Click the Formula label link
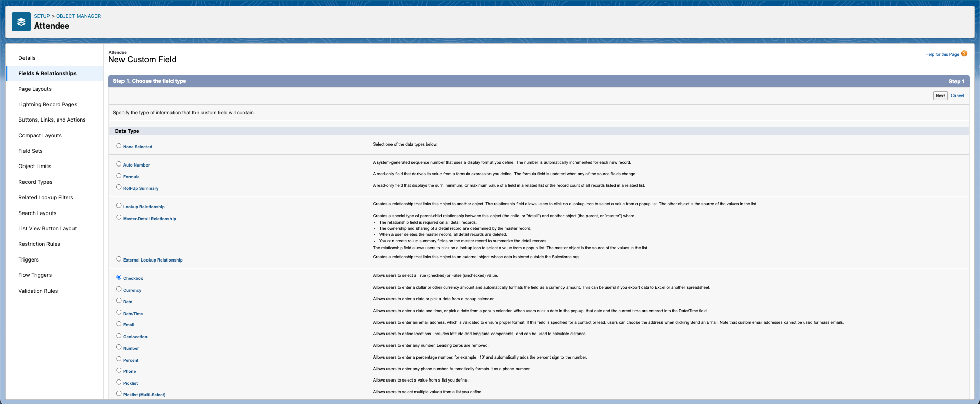This screenshot has height=404, width=980. tap(131, 177)
